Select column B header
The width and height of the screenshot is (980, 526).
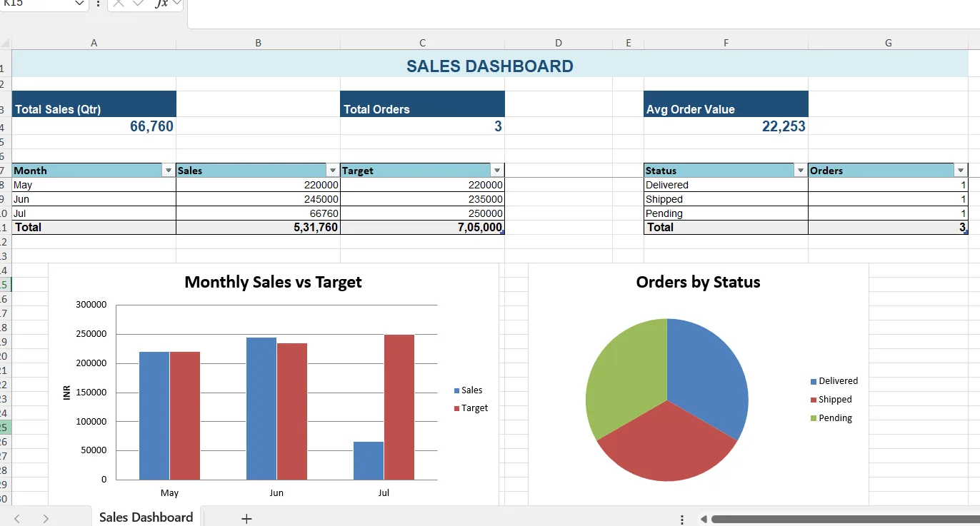(x=258, y=43)
